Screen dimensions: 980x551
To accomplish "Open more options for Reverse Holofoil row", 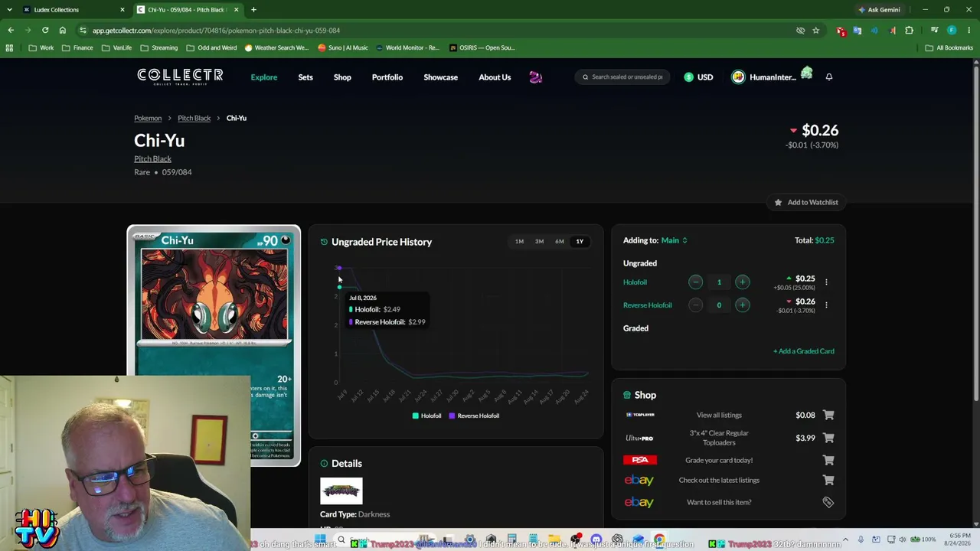I will [826, 305].
